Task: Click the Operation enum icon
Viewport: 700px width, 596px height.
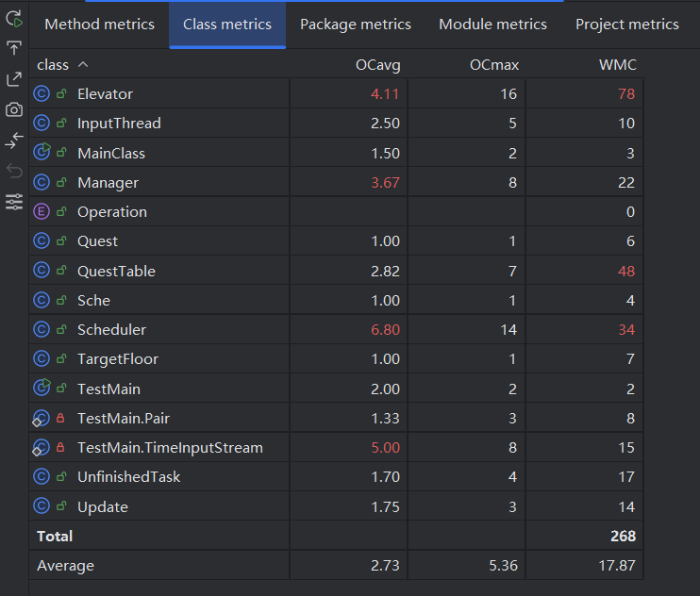Action: coord(41,212)
